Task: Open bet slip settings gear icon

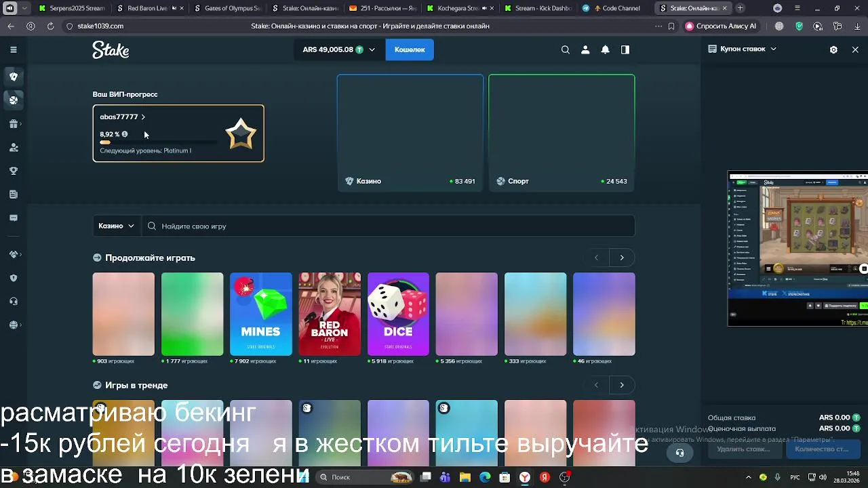Action: (833, 49)
